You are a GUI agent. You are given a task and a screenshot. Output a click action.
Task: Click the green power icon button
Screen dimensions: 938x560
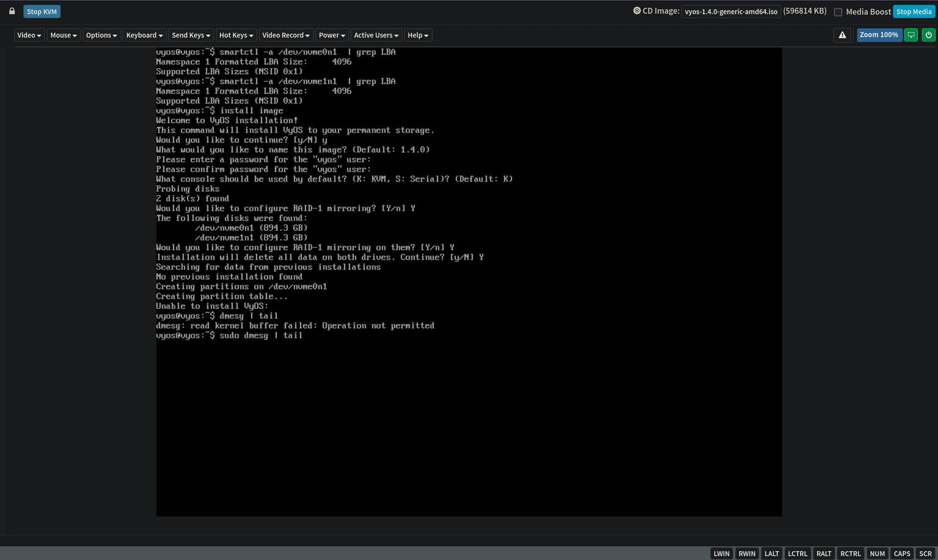tap(928, 35)
